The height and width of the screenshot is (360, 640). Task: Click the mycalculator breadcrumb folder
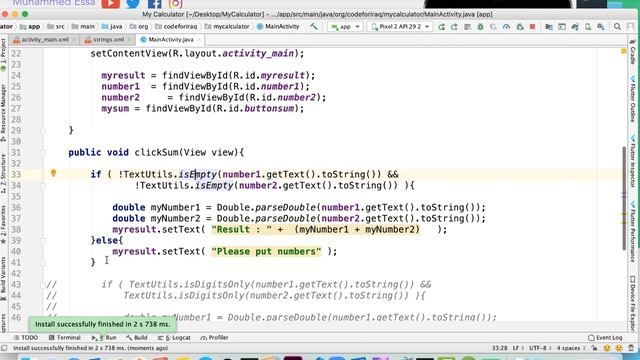227,27
